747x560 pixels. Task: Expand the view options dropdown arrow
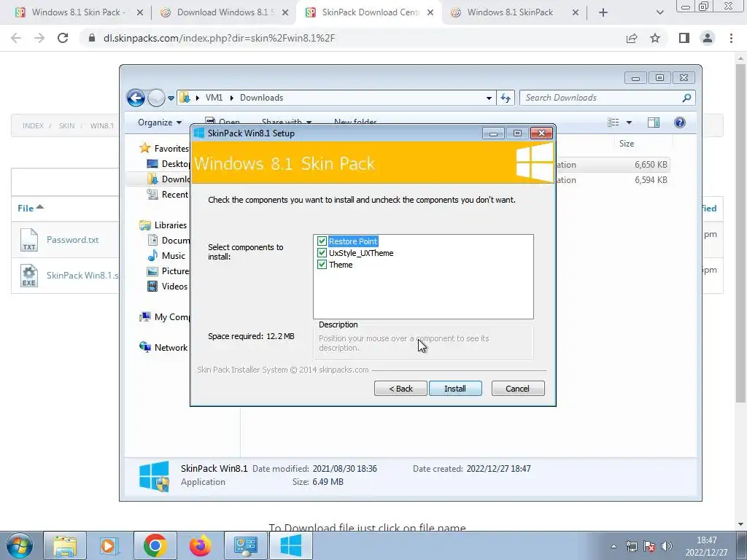pos(629,122)
